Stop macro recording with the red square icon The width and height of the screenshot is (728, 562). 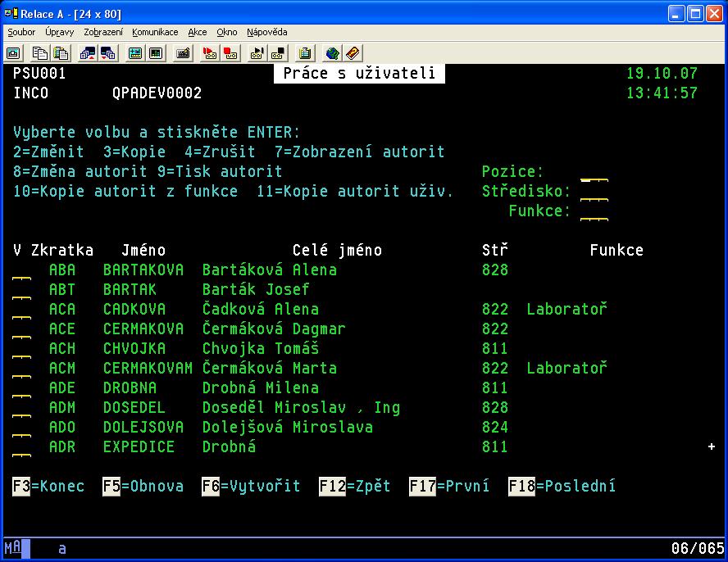click(230, 53)
